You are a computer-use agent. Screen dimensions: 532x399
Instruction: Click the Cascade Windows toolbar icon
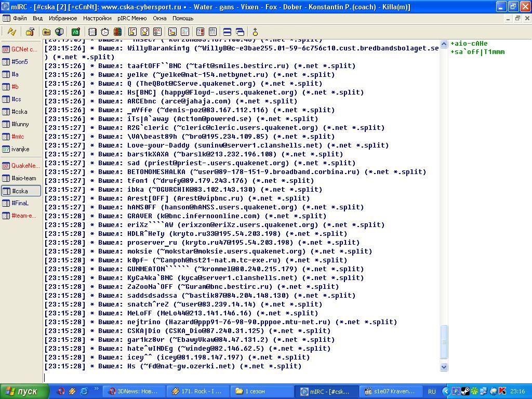point(240,32)
